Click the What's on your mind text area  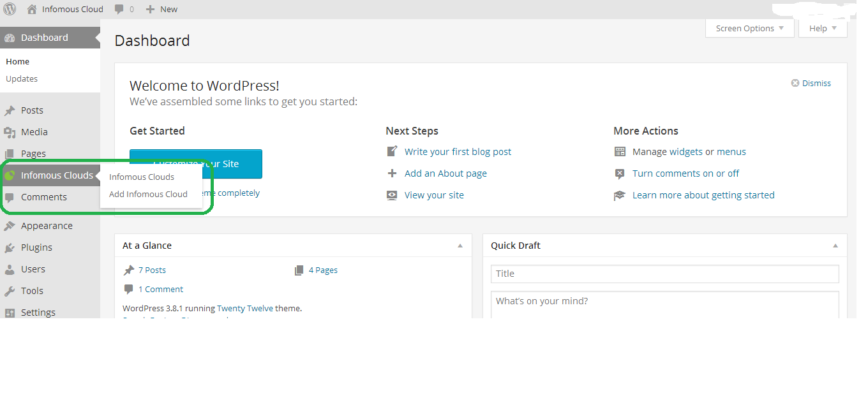point(664,304)
